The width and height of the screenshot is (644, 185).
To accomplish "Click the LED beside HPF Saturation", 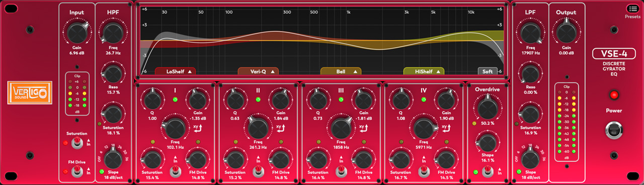I will pyautogui.click(x=100, y=123).
